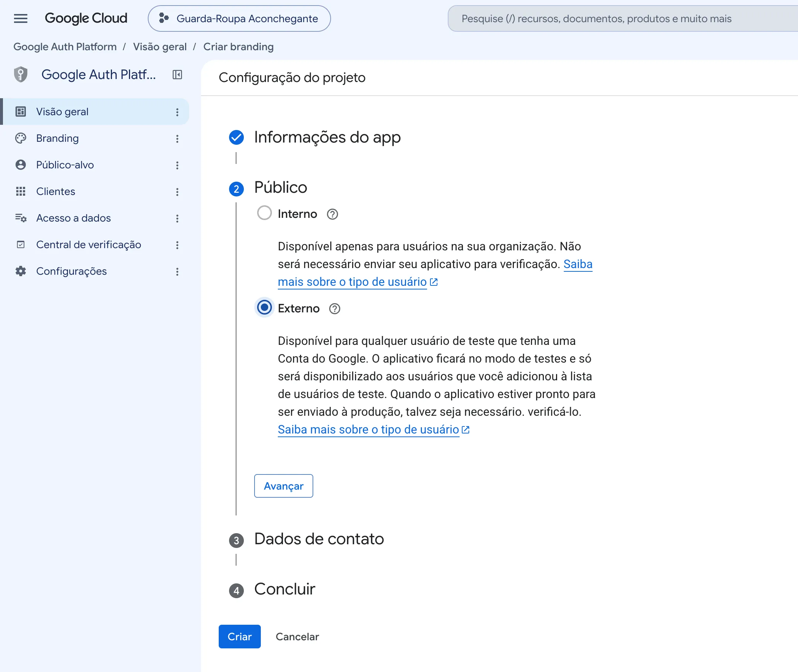Open more options for Acesso a dados
Viewport: 798px width, 672px height.
pos(177,219)
